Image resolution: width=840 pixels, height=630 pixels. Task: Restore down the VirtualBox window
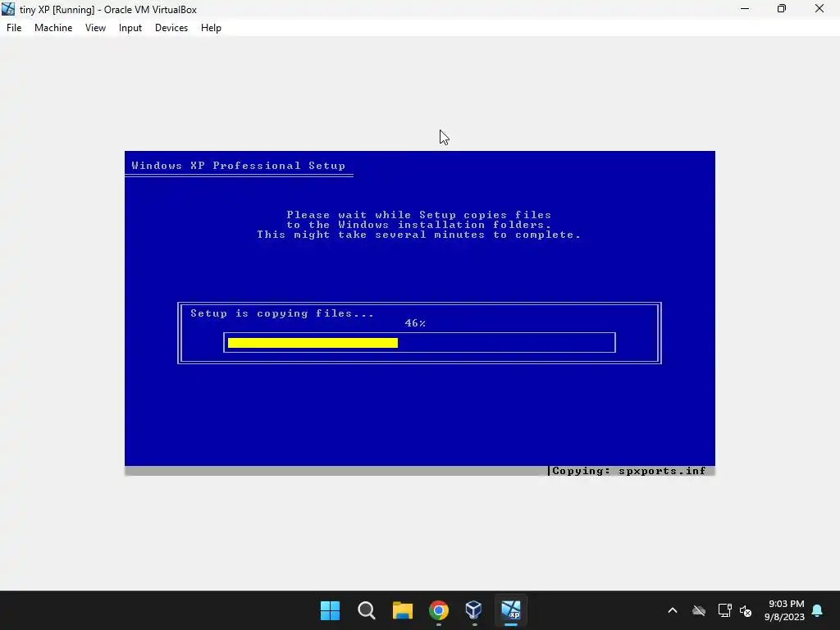click(782, 9)
